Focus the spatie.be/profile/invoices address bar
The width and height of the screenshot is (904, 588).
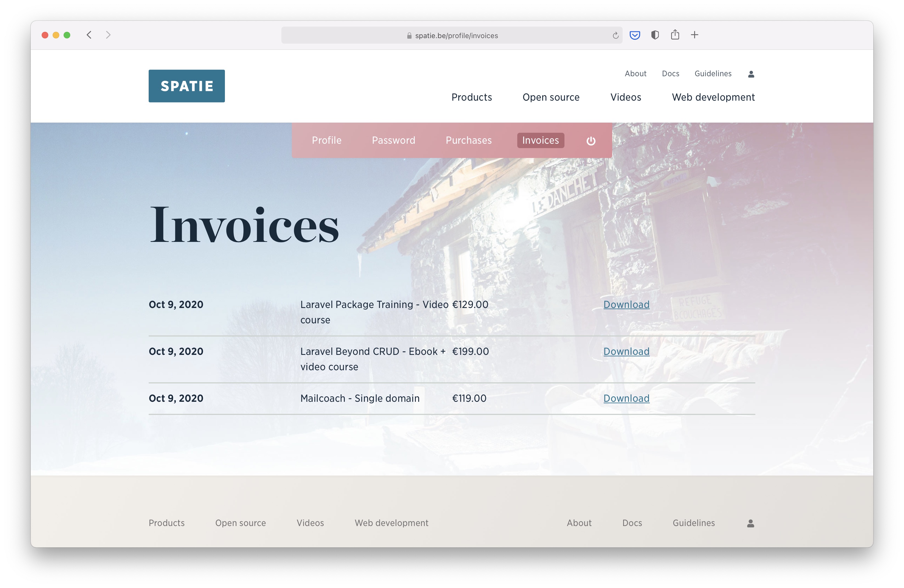452,35
